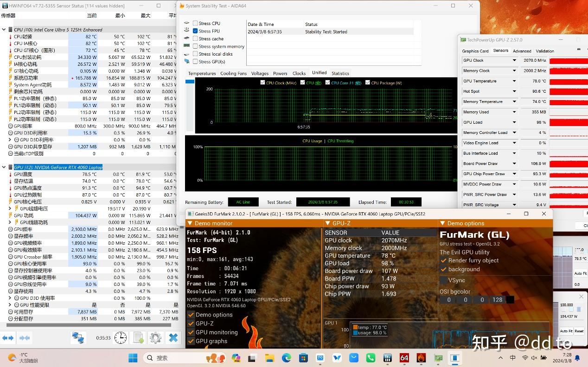The image size is (588, 367).
Task: Open weather widget on taskbar
Action: [x=23, y=358]
